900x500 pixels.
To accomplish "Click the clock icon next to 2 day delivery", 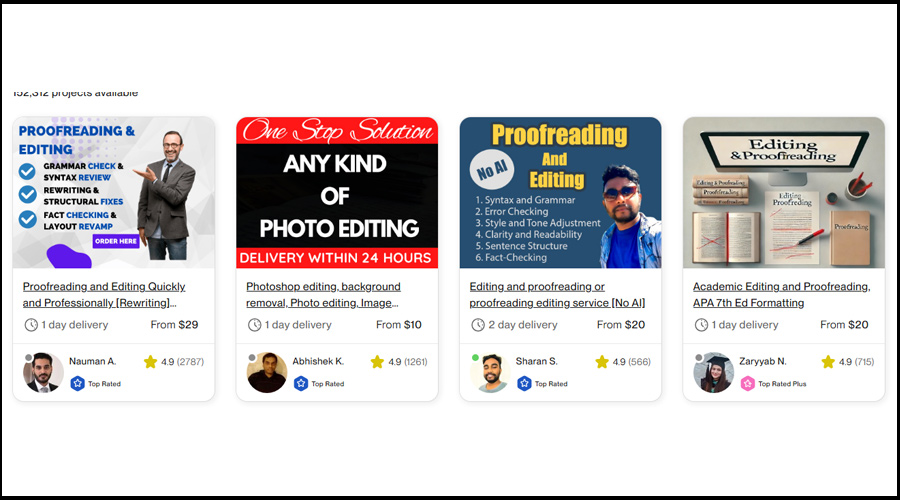I will tap(478, 325).
